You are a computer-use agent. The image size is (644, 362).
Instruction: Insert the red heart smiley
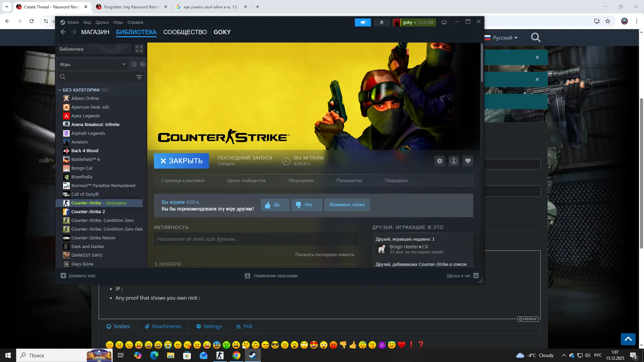pyautogui.click(x=401, y=345)
